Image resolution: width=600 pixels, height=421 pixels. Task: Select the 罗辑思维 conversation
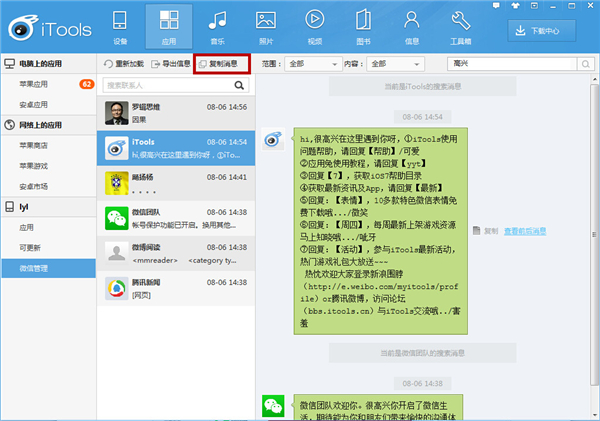[x=176, y=113]
